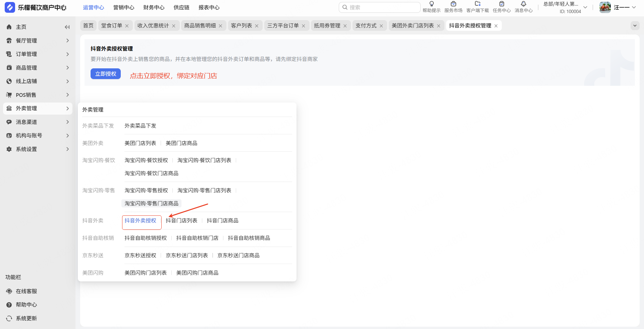
Task: Click the 立即授权 button
Action: [x=106, y=74]
